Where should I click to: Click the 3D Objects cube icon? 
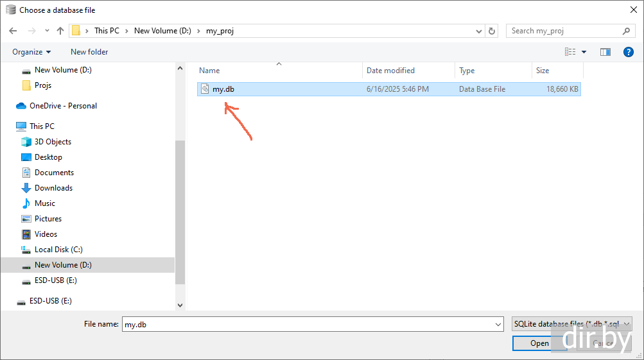click(x=26, y=142)
